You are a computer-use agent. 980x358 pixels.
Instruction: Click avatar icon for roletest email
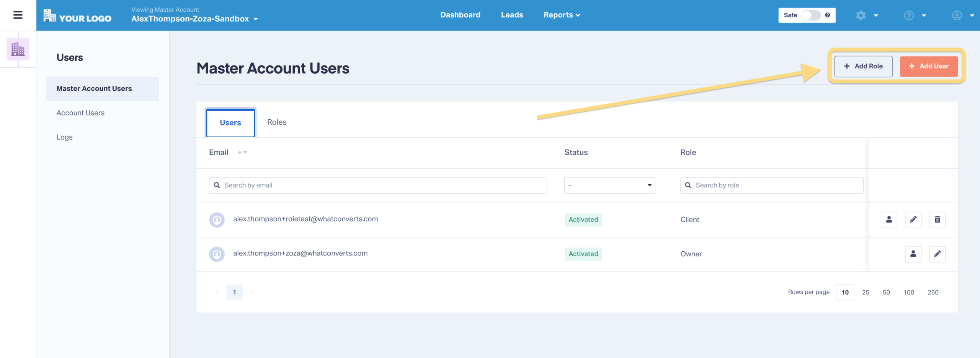[x=217, y=220]
